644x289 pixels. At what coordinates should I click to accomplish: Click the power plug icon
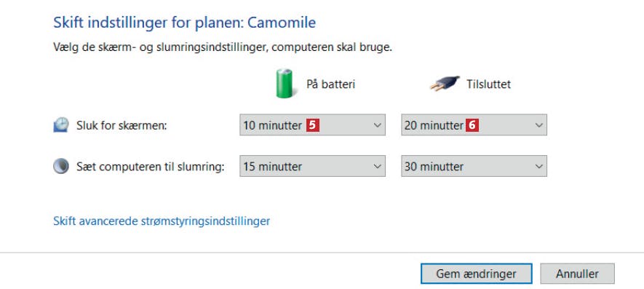[445, 84]
